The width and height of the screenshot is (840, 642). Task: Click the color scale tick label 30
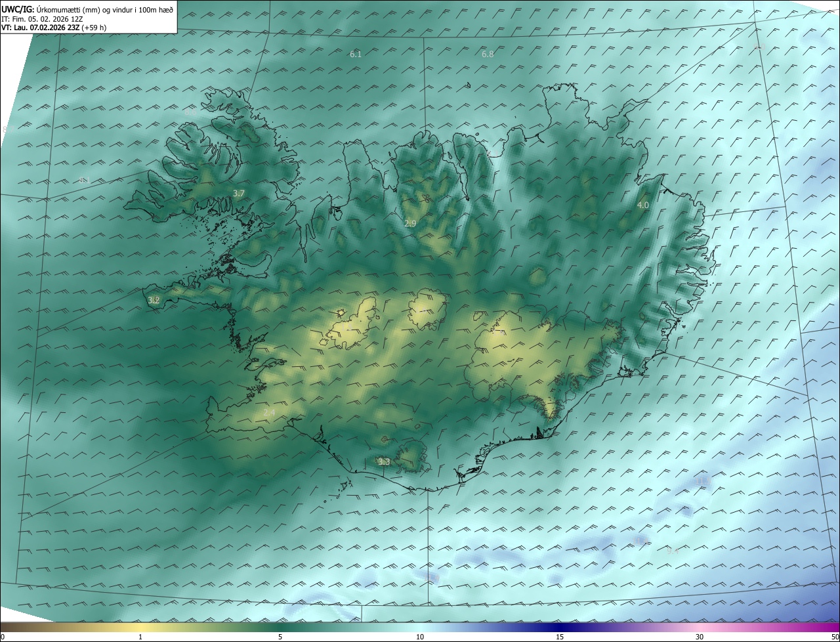(x=700, y=637)
